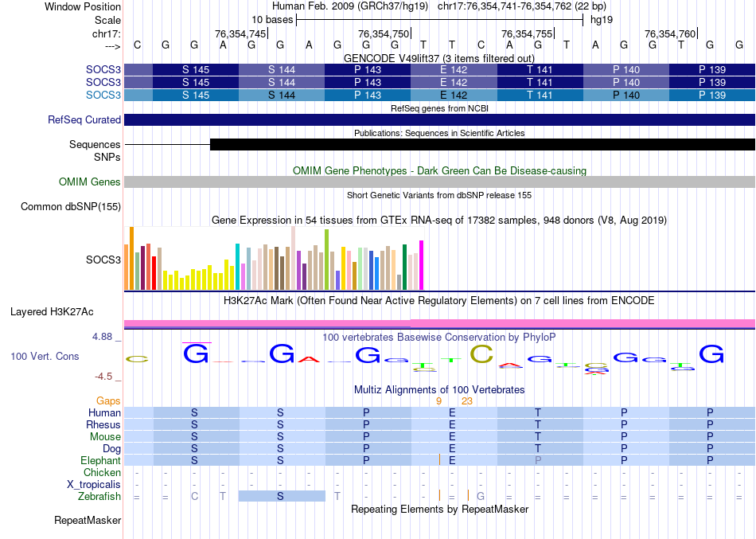Open the 'RefSeq genes from NCBI' title
The image size is (756, 539).
439,108
